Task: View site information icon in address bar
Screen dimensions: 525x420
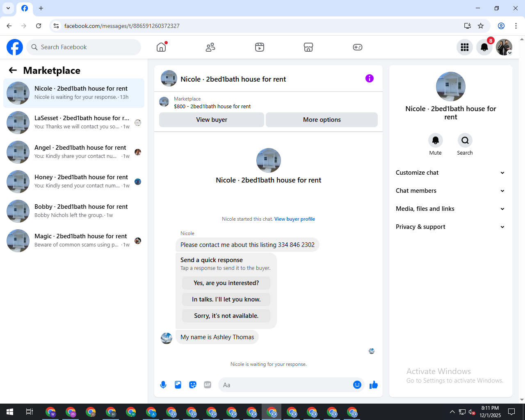Action: point(56,26)
